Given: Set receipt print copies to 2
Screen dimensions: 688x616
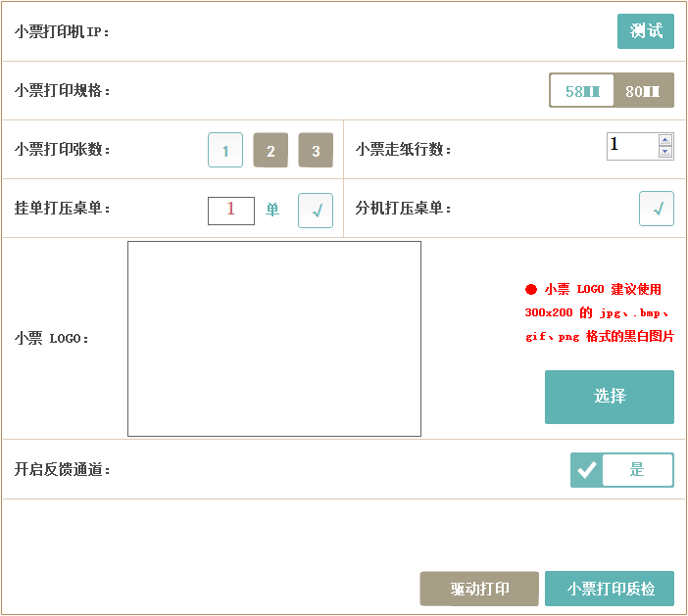Looking at the screenshot, I should click(x=270, y=150).
